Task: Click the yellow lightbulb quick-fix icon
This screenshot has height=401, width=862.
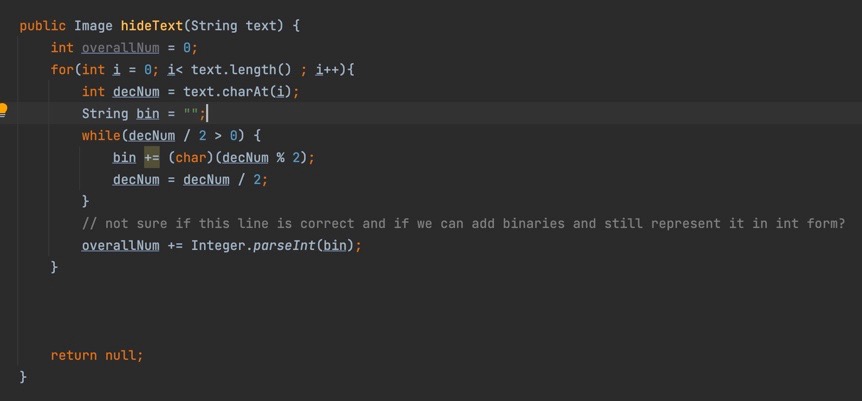Action: pyautogui.click(x=4, y=109)
